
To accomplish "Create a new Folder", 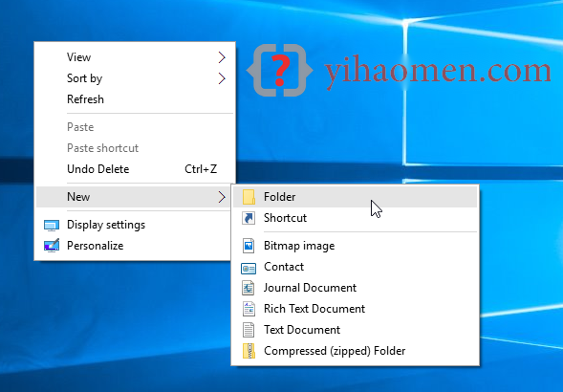I will [x=356, y=197].
